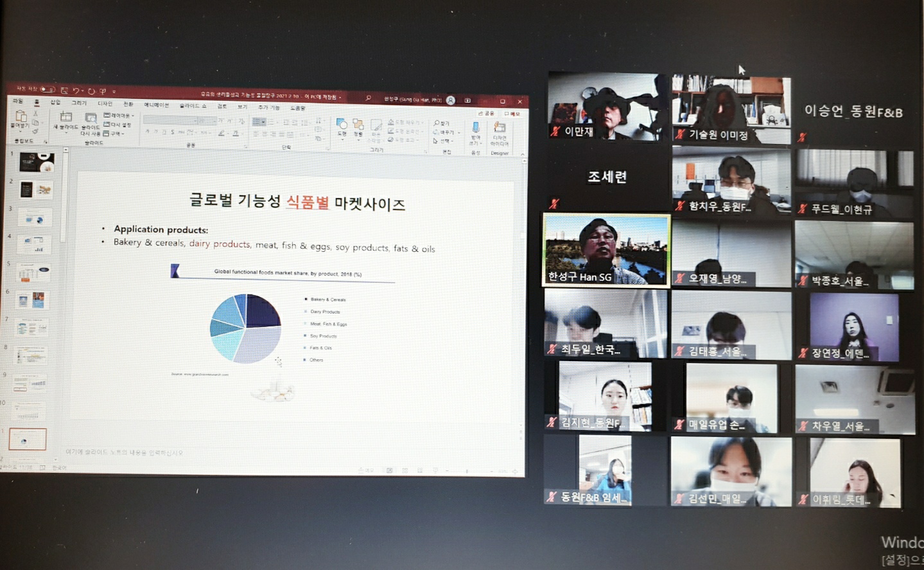Screen dimensions: 924x570
Task: Click the zoom slider in PowerPoint status bar
Action: [x=467, y=471]
